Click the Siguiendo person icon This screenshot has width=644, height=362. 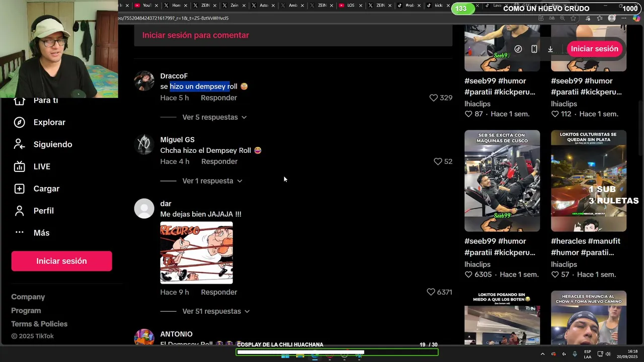coord(19,144)
